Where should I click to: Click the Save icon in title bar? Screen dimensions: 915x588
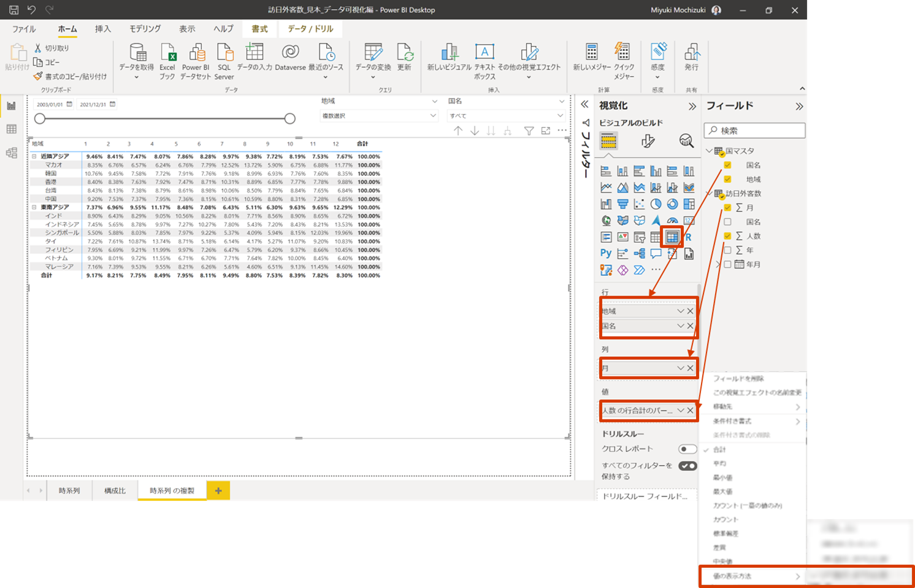click(x=13, y=10)
